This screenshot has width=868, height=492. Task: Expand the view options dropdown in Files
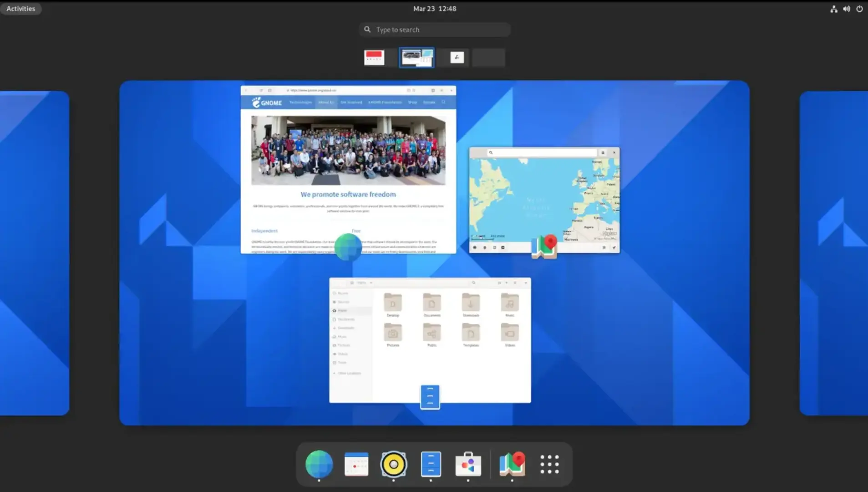click(x=506, y=282)
